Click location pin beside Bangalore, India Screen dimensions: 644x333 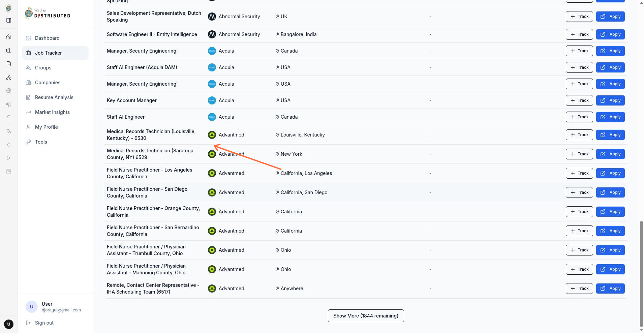tap(277, 34)
